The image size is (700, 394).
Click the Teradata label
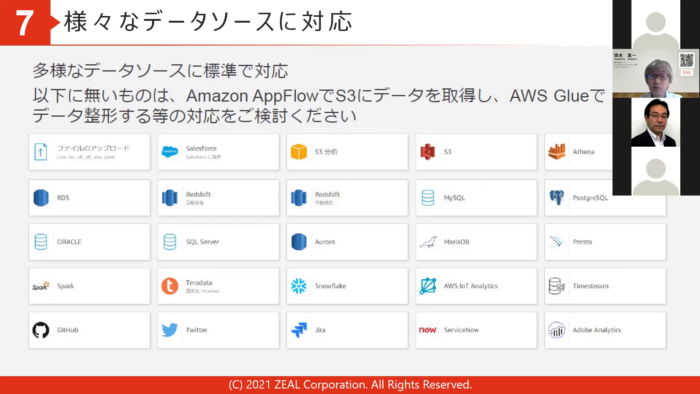[x=199, y=282]
